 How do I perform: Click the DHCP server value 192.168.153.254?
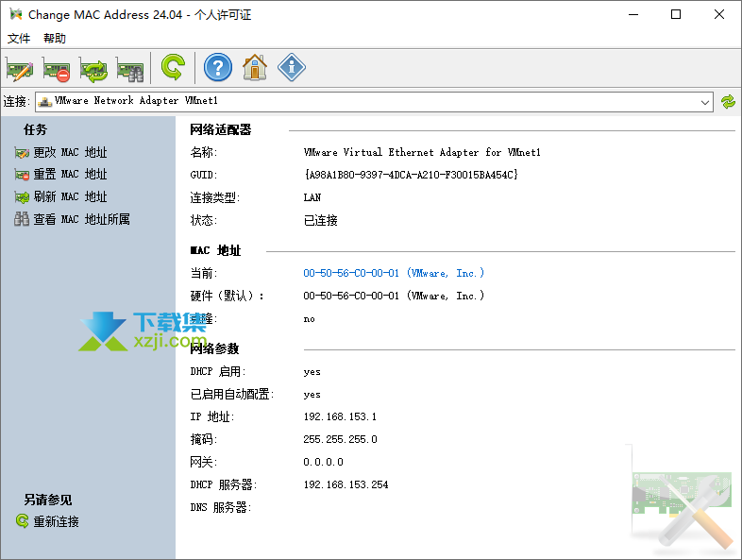pos(346,484)
